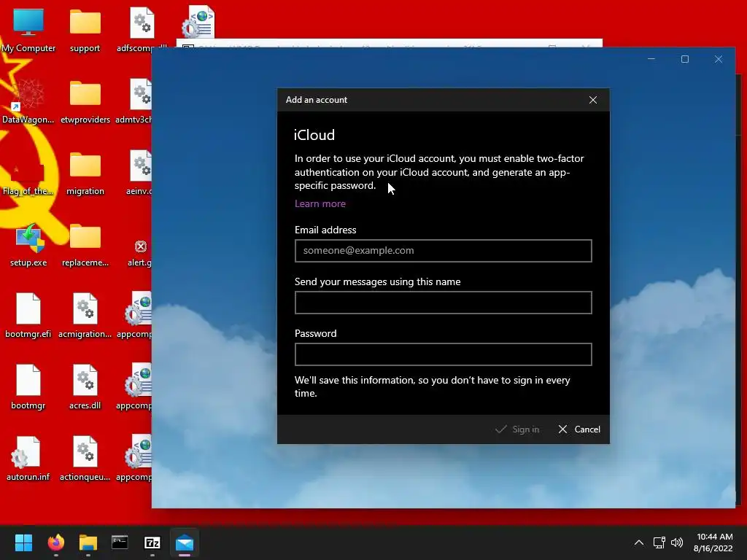The height and width of the screenshot is (560, 747).
Task: Minimize the Mail app window
Action: point(651,59)
